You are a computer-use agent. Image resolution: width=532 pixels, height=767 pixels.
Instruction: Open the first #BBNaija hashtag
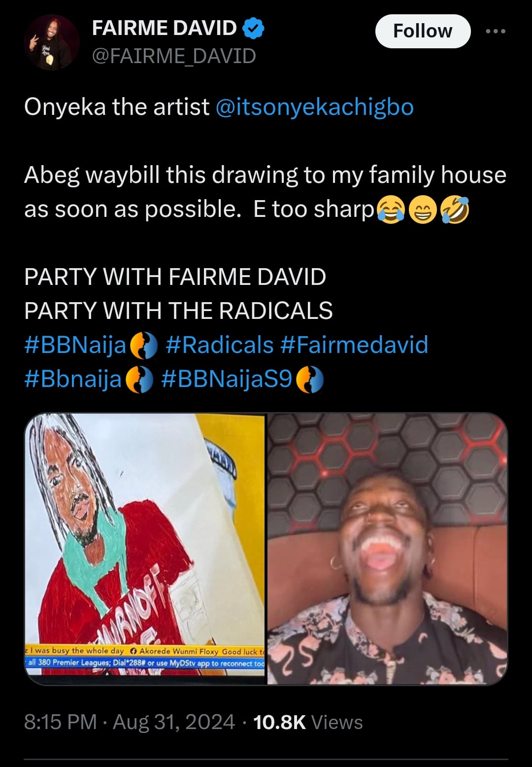[75, 345]
